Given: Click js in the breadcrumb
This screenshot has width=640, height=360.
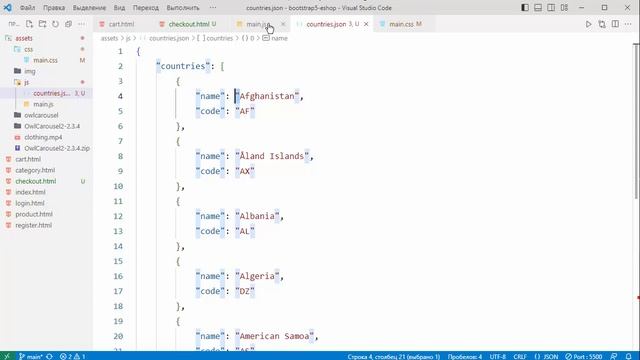Looking at the screenshot, I should click(x=128, y=38).
